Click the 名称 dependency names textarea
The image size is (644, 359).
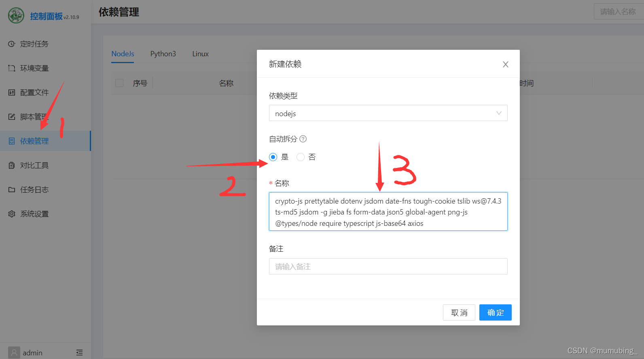(x=388, y=211)
